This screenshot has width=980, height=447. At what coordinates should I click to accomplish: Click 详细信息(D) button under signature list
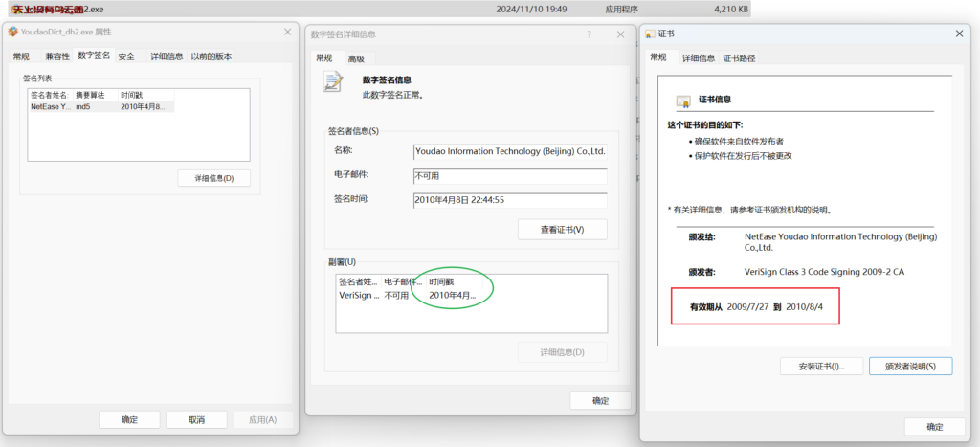pyautogui.click(x=213, y=178)
